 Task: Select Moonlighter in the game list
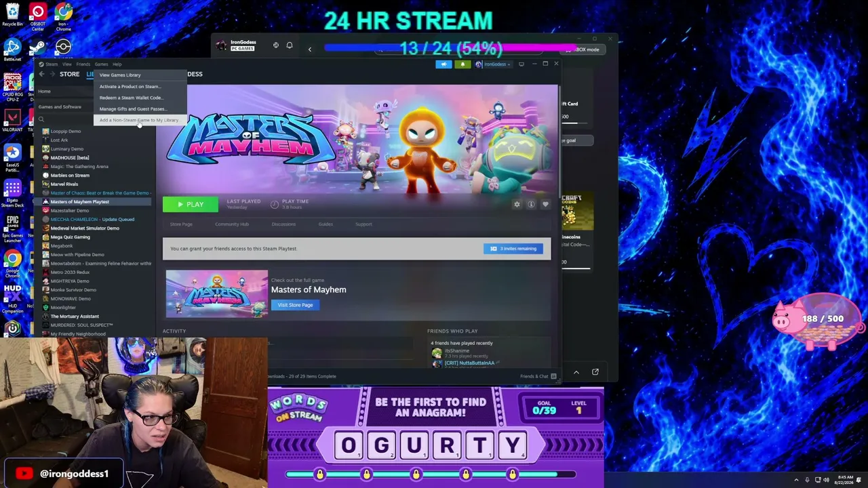(63, 307)
